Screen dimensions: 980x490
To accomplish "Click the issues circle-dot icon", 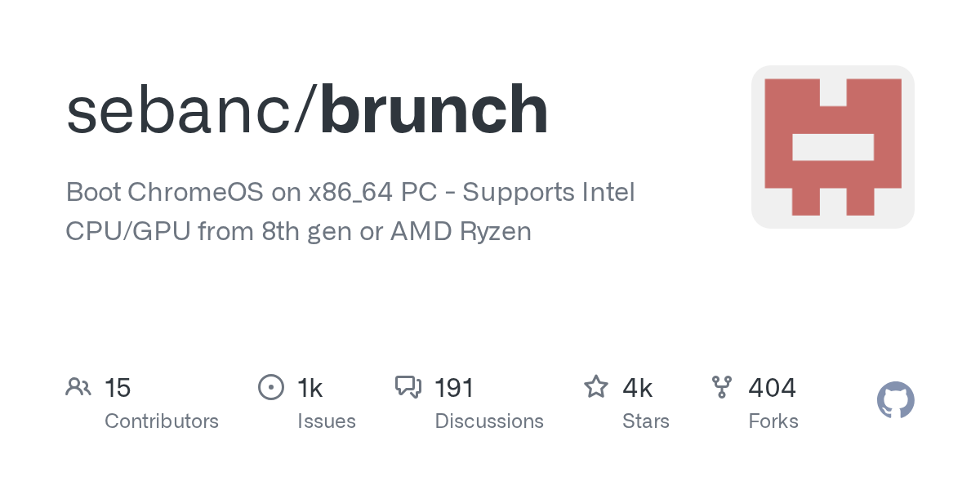I will pyautogui.click(x=270, y=387).
